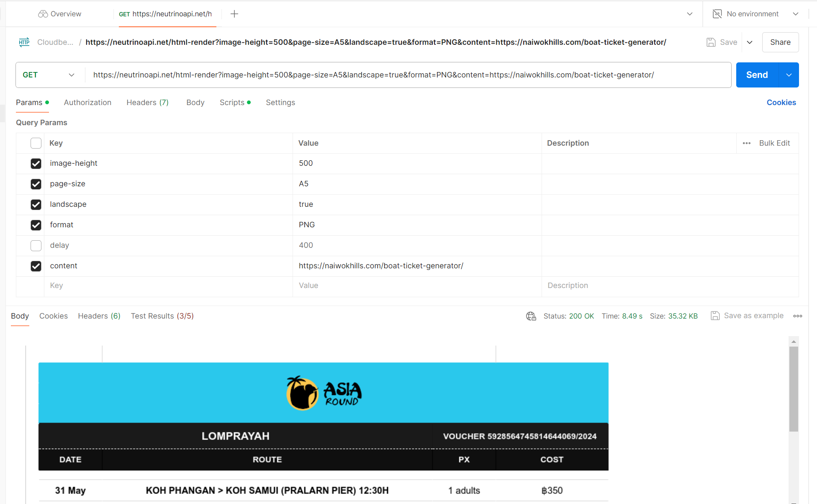Edit the image-height value 500
This screenshot has width=817, height=504.
click(x=417, y=164)
